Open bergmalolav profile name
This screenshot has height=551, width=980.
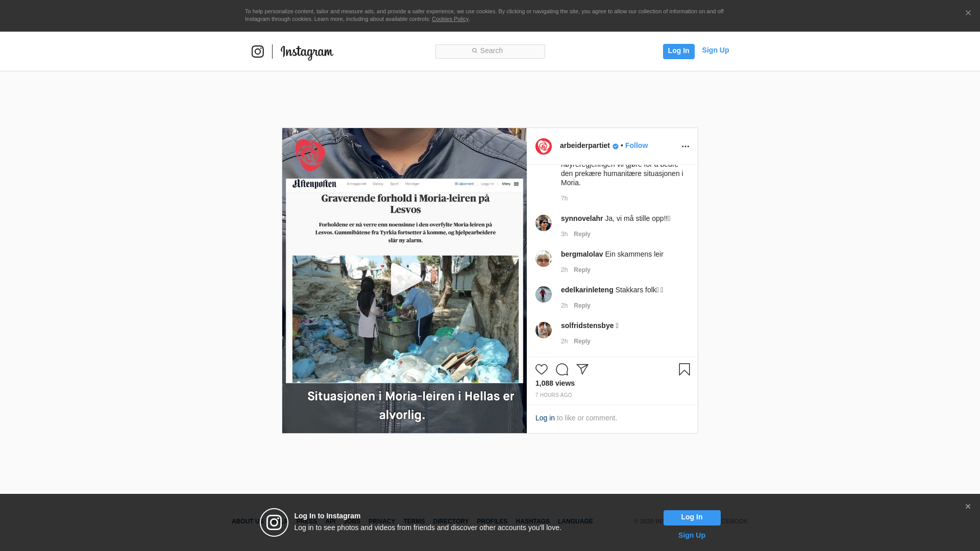pos(582,254)
